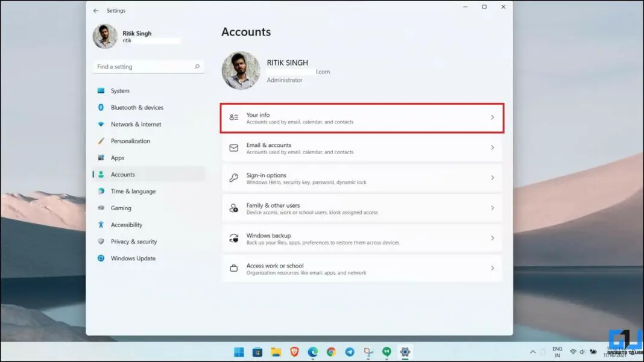Image resolution: width=644 pixels, height=362 pixels.
Task: Select Accounts in the Settings sidebar
Action: [x=122, y=174]
